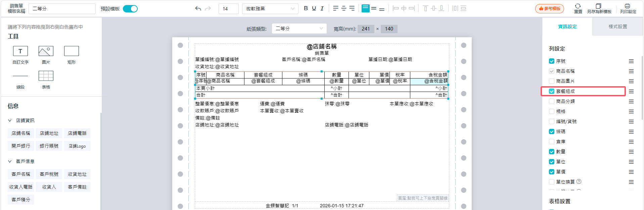Image resolution: width=644 pixels, height=210 pixels.
Task: Toggle bold text formatting
Action: coord(306,8)
